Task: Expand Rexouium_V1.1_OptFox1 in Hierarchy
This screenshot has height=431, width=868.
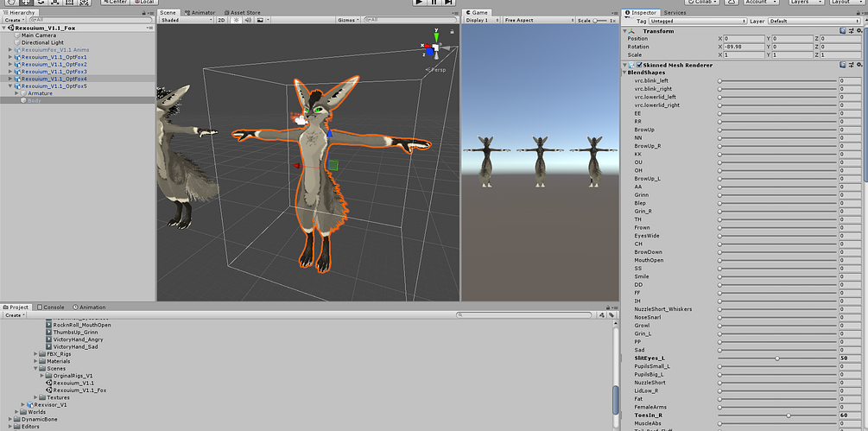Action: click(10, 57)
